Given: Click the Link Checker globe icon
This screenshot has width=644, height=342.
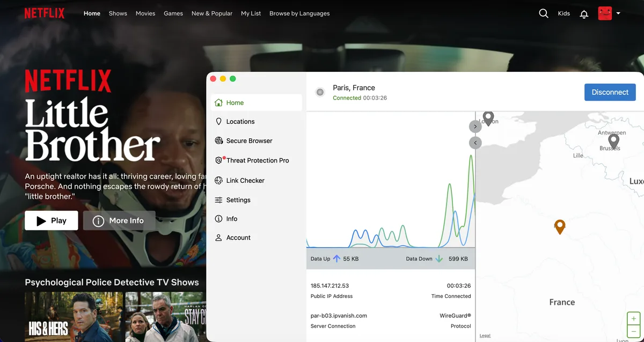Looking at the screenshot, I should [218, 181].
